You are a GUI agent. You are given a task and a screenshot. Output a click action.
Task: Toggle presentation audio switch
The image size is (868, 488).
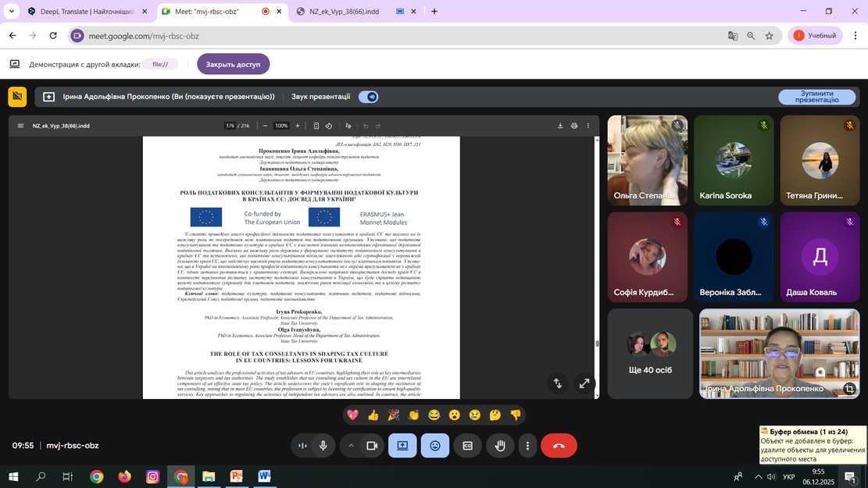[x=368, y=97]
